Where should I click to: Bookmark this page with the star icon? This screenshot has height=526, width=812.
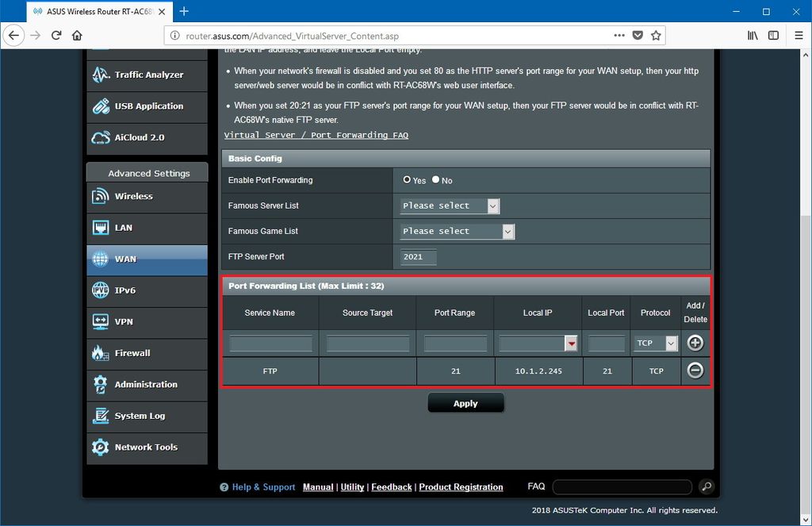656,35
